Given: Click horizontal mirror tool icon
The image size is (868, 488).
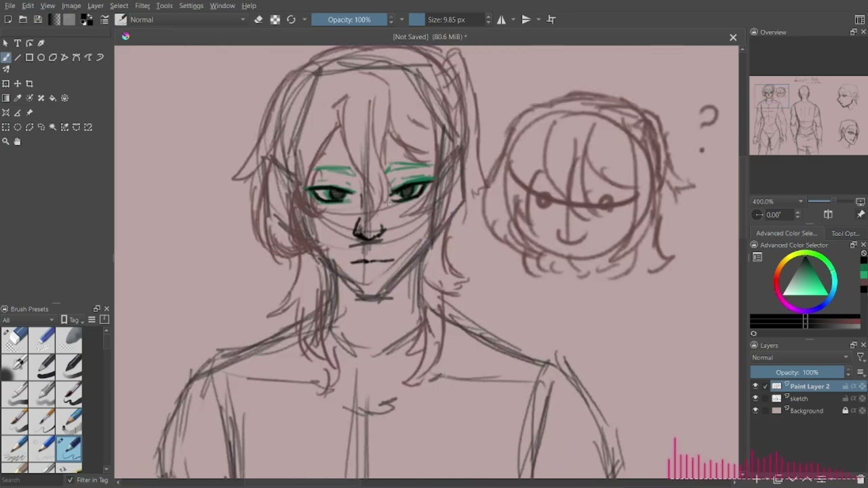Looking at the screenshot, I should [x=501, y=20].
